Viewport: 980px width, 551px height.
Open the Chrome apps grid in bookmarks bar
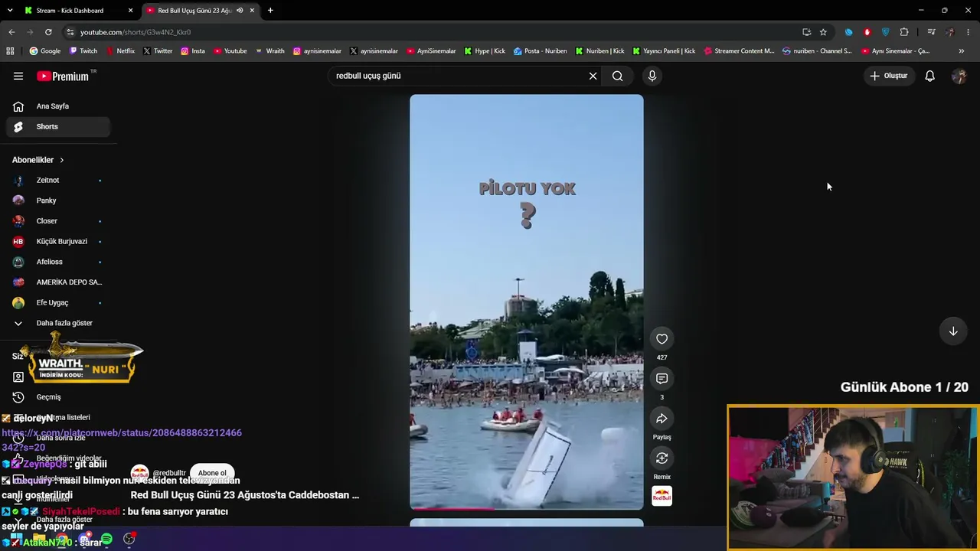click(10, 51)
